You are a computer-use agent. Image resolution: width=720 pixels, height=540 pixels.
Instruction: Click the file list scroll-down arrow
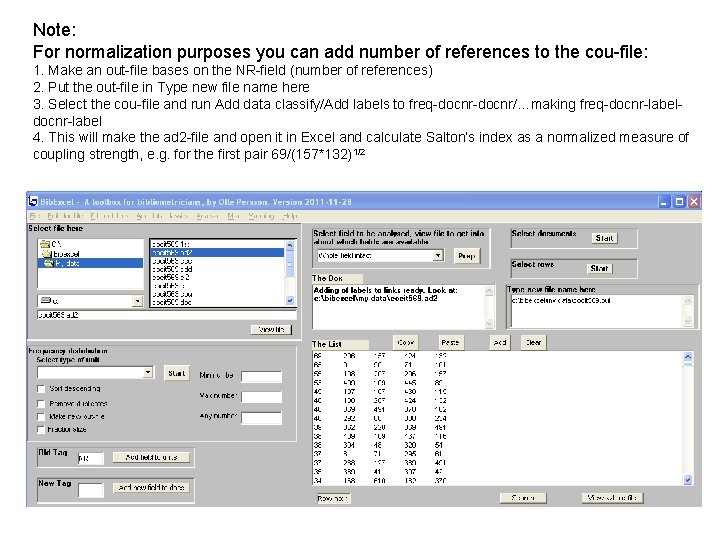290,300
